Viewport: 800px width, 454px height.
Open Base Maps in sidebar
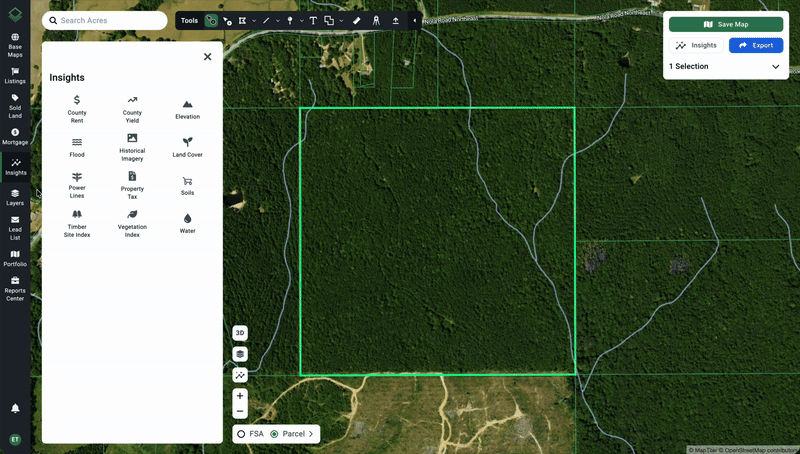[x=15, y=45]
